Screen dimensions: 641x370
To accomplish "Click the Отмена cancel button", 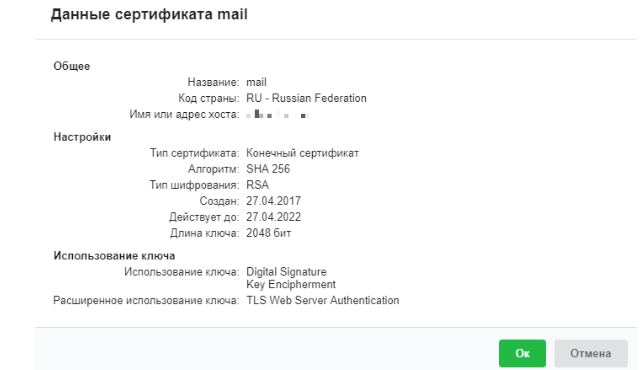I will pos(591,353).
